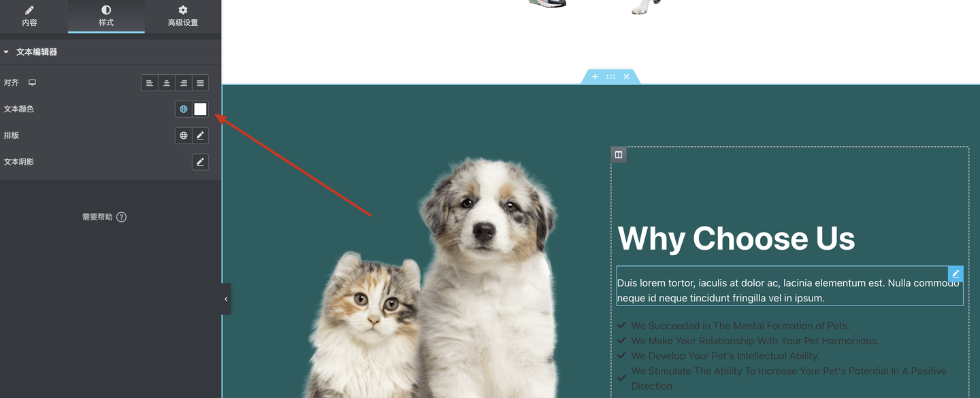The height and width of the screenshot is (398, 980).
Task: Set text alignment to right
Action: pos(183,83)
